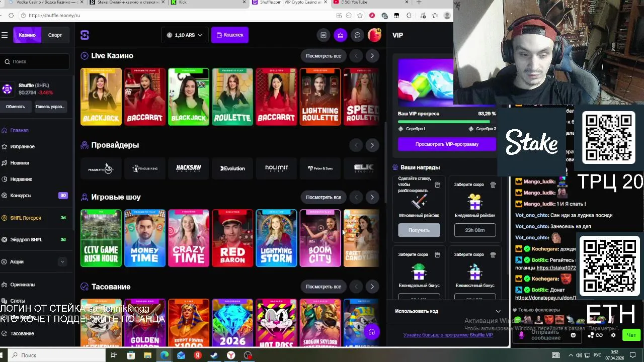
Task: Click the Тасование section icon
Action: (x=85, y=287)
